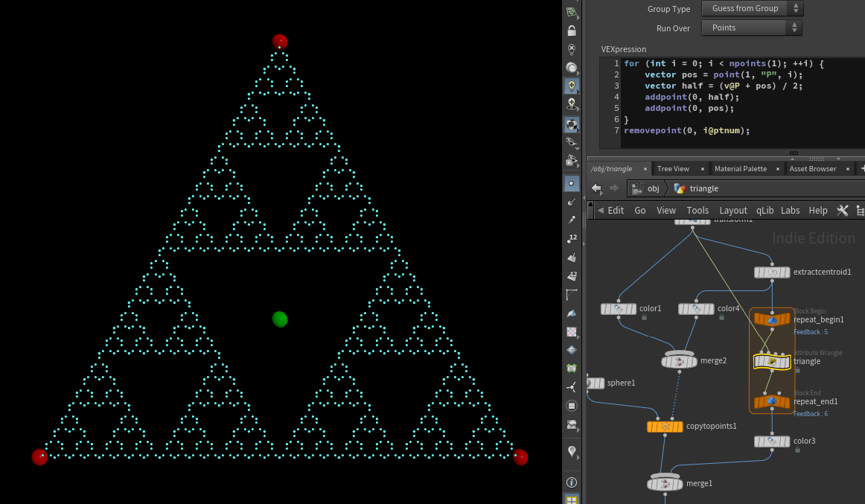Image resolution: width=865 pixels, height=504 pixels.
Task: Open the wrench tools icon in network menu
Action: [843, 211]
